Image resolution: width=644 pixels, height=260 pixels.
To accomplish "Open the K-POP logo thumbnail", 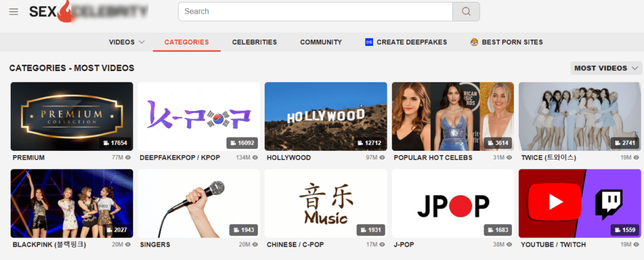I will tap(199, 116).
